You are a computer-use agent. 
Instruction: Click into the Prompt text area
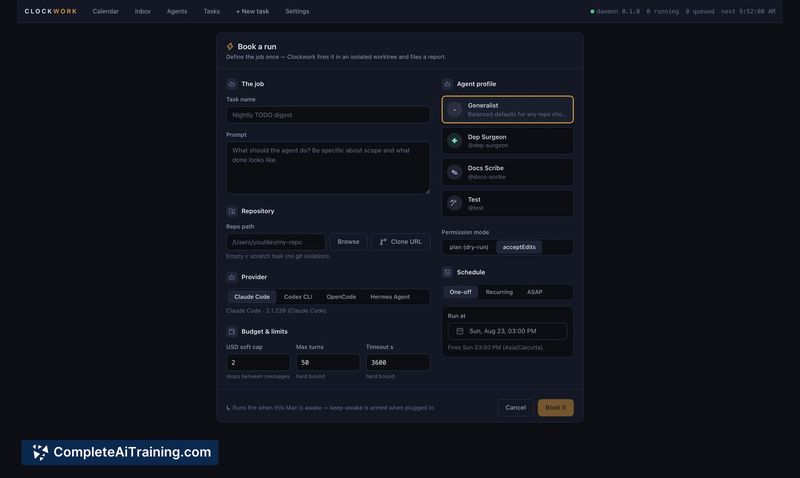(x=328, y=168)
